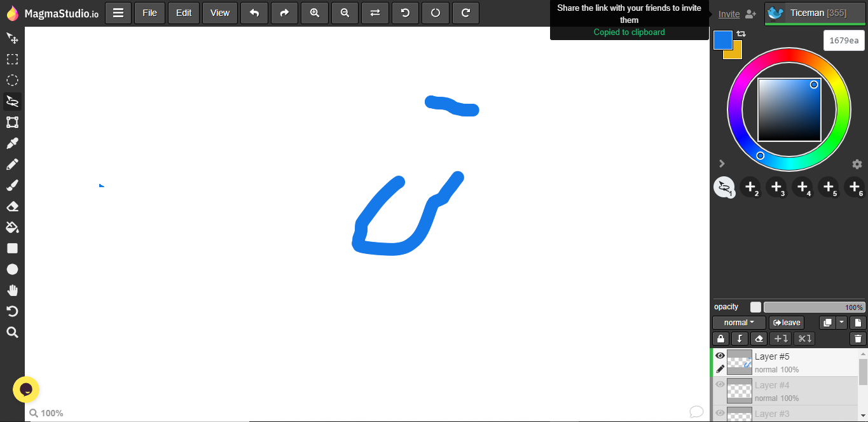Click the clear layer eraser button
Image resolution: width=868 pixels, height=422 pixels.
click(758, 339)
